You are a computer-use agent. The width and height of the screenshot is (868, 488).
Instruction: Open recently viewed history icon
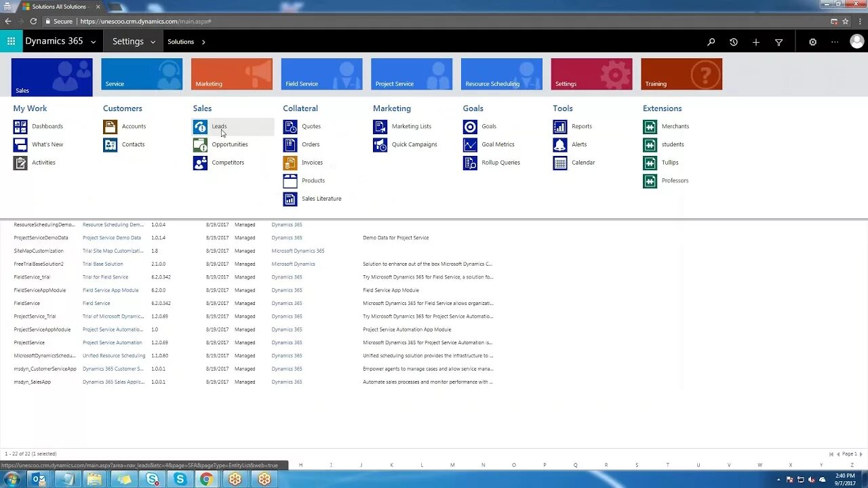(733, 42)
